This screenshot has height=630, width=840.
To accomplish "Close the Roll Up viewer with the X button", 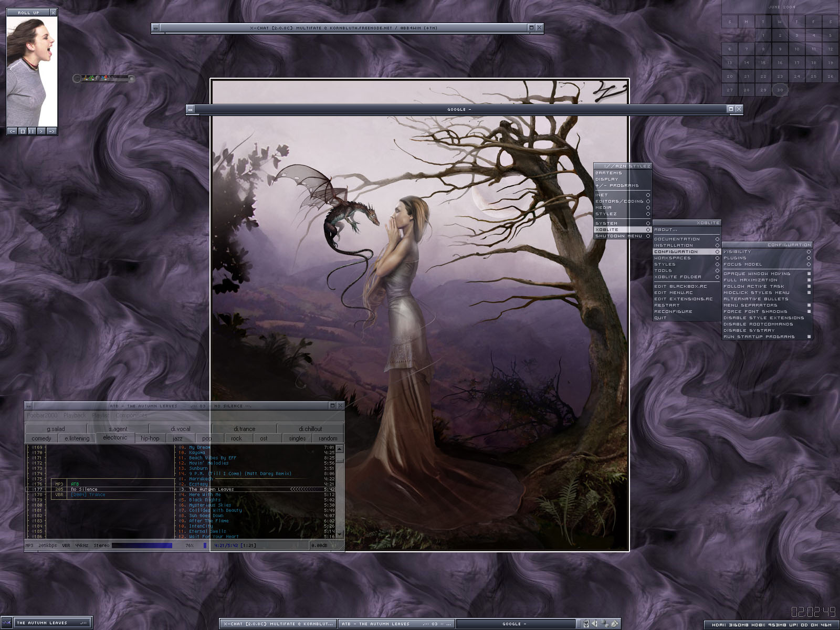I will [x=53, y=12].
